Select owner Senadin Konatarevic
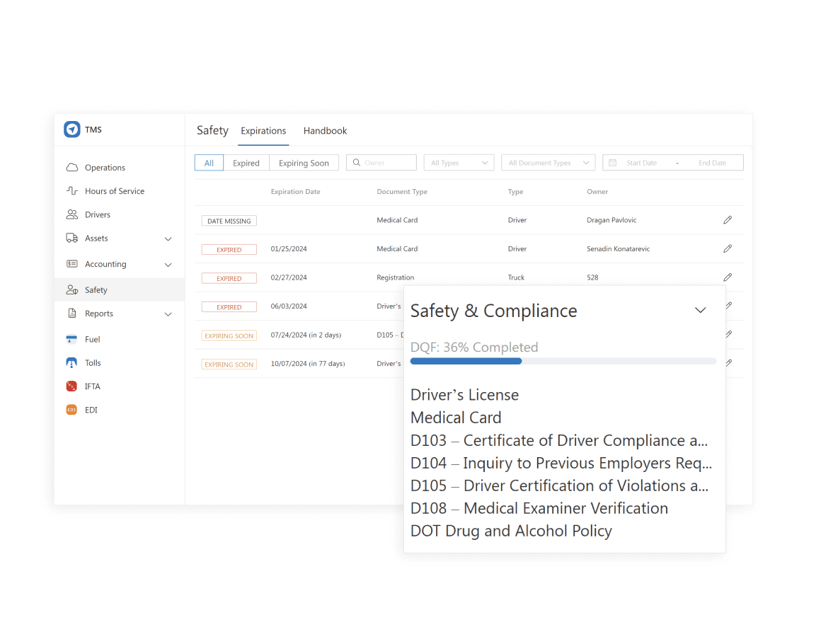Viewport: 821px width, 644px height. point(618,248)
